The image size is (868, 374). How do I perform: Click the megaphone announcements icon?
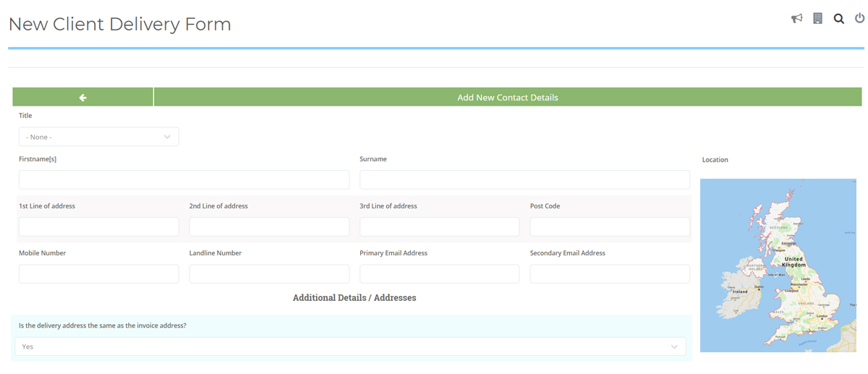(x=796, y=19)
